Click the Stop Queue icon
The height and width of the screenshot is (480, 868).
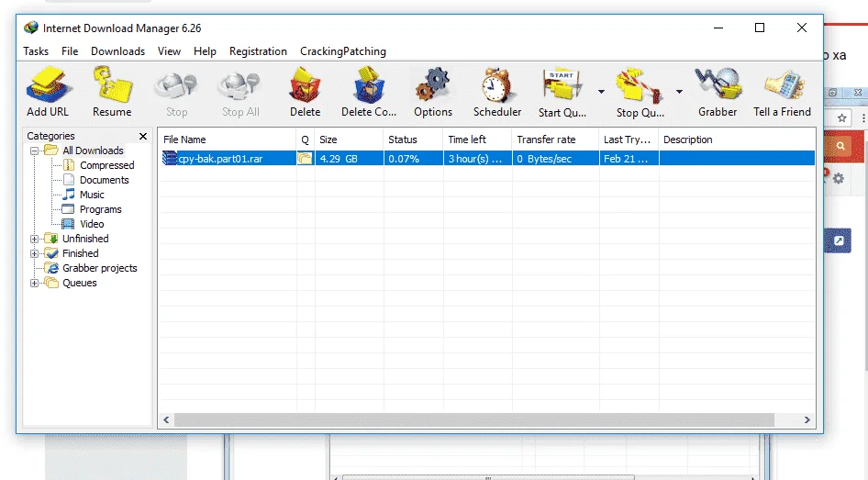point(640,92)
